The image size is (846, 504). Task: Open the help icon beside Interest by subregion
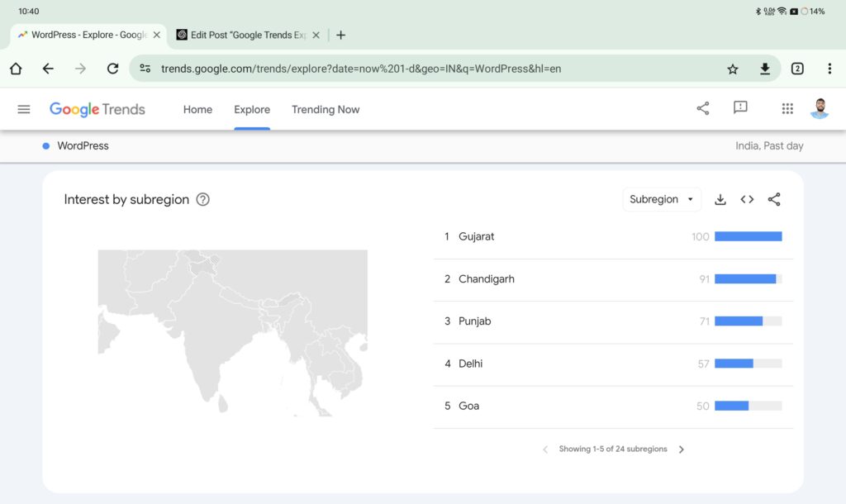click(202, 199)
